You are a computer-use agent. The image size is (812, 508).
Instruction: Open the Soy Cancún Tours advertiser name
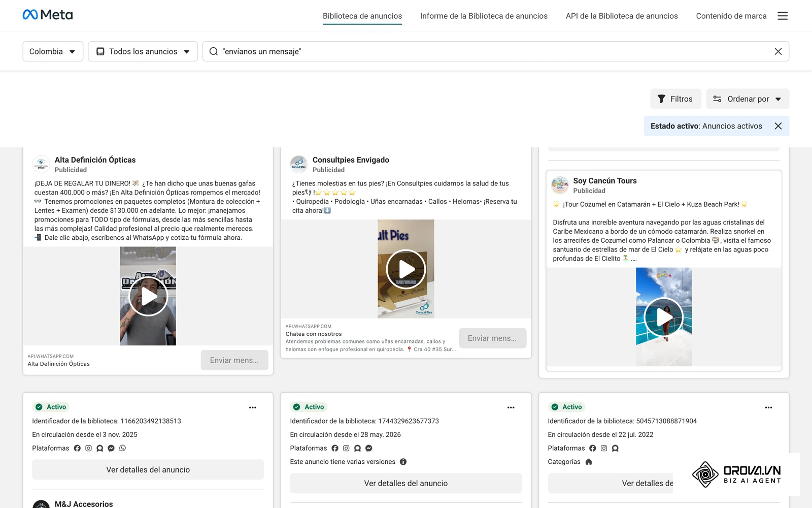point(605,180)
